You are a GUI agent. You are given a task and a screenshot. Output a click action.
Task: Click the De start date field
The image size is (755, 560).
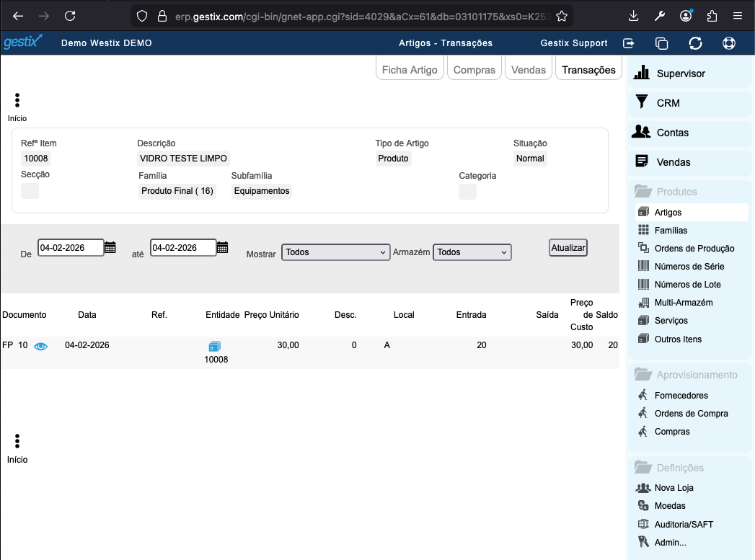tap(70, 248)
